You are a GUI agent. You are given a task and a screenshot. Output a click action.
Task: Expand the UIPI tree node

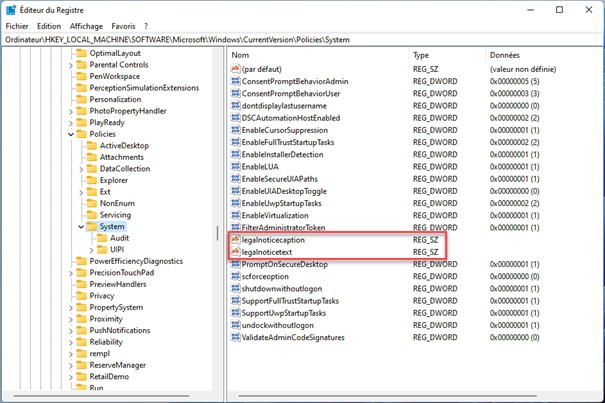[91, 250]
